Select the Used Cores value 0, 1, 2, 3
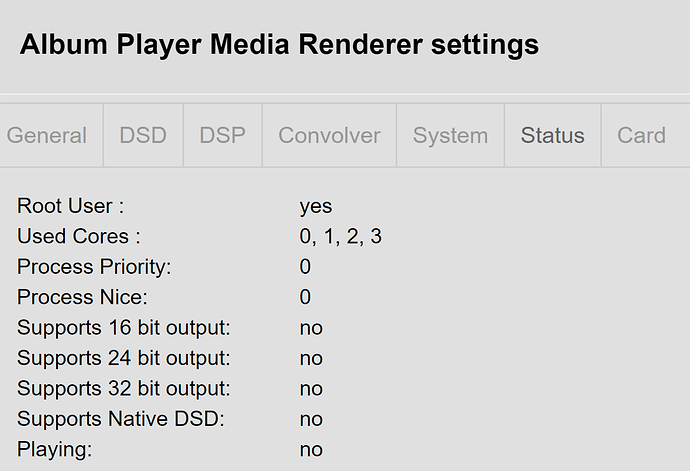Image resolution: width=690 pixels, height=471 pixels. [341, 236]
